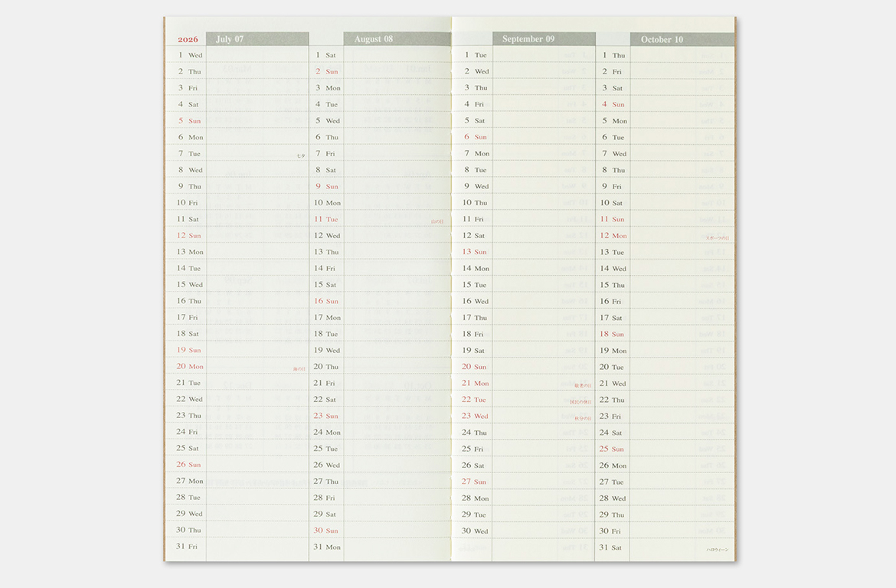Click the October 11 Sun date label
The image size is (896, 588).
tap(613, 220)
